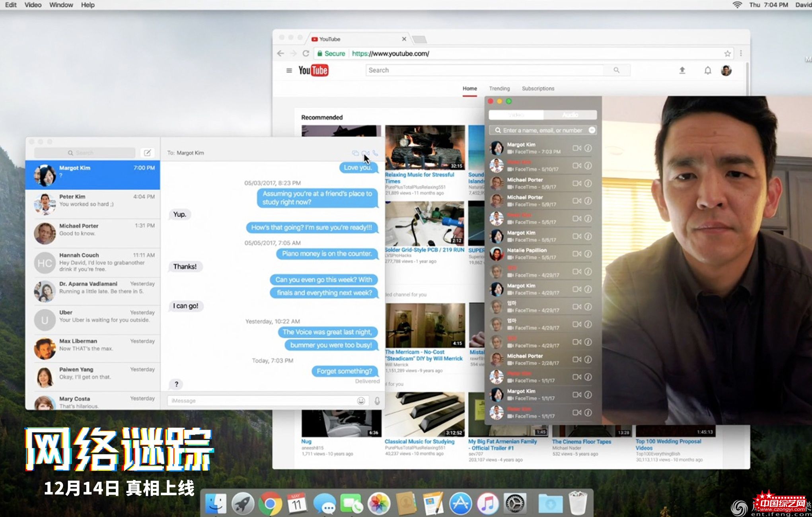812x517 pixels.
Task: Switch FaceTime list to Video
Action: coord(516,115)
